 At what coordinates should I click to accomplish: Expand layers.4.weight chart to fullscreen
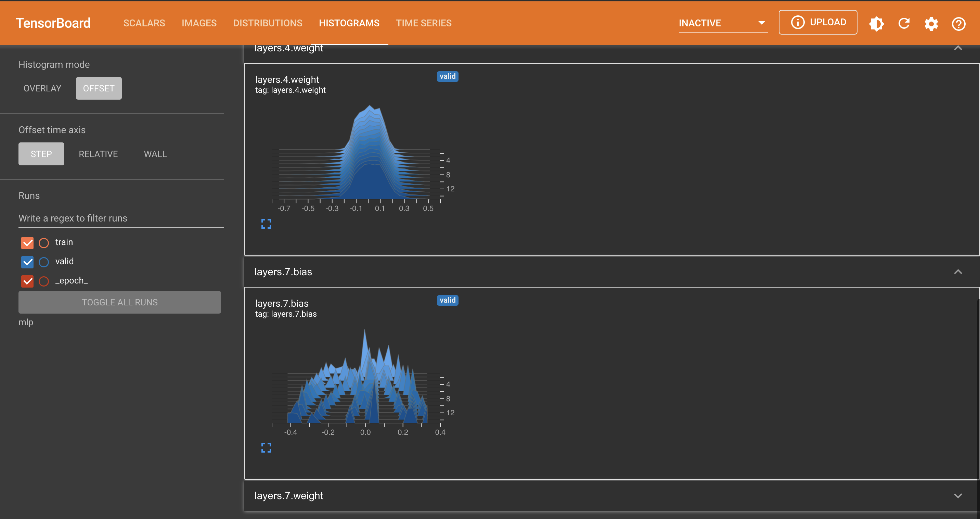266,224
